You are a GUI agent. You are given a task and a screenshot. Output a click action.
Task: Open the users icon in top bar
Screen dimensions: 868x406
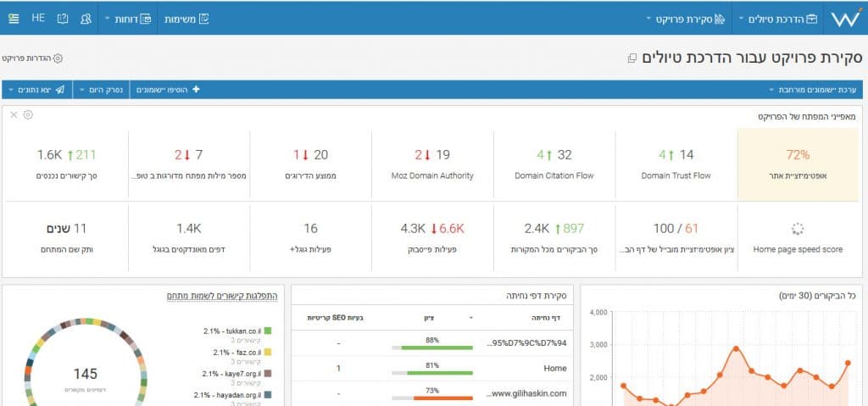[x=86, y=19]
